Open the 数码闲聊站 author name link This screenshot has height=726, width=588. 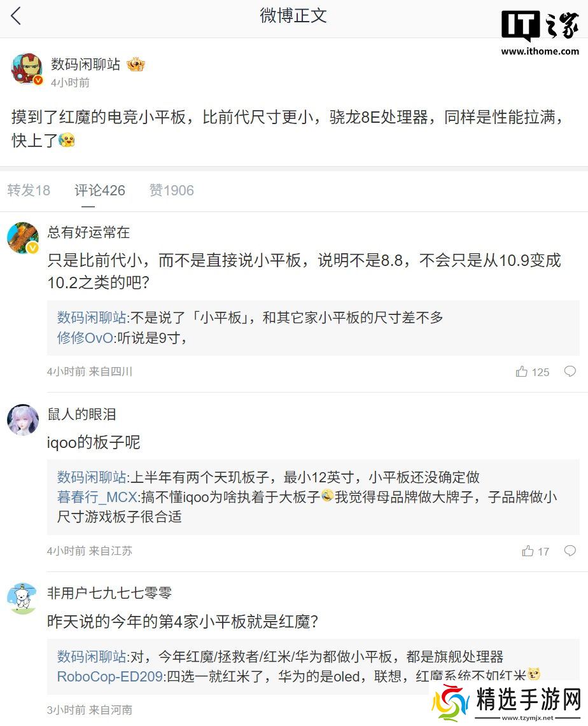(85, 64)
